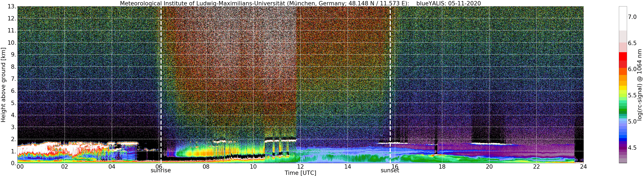Click time axis tick '14'

pyautogui.click(x=347, y=167)
